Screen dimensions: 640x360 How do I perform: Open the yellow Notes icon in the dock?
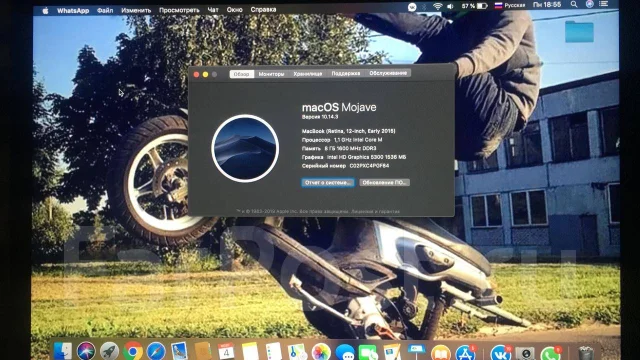(x=250, y=351)
